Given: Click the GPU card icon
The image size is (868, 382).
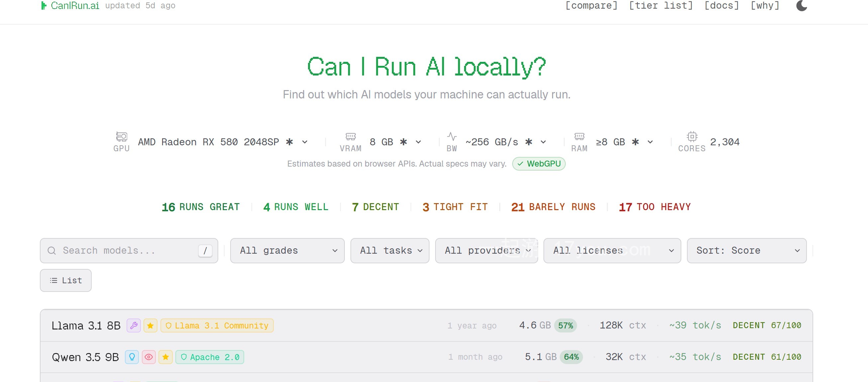Looking at the screenshot, I should click(x=121, y=137).
